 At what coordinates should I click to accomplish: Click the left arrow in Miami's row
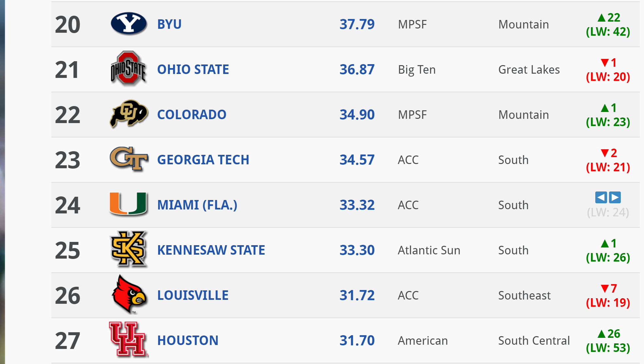pos(601,197)
